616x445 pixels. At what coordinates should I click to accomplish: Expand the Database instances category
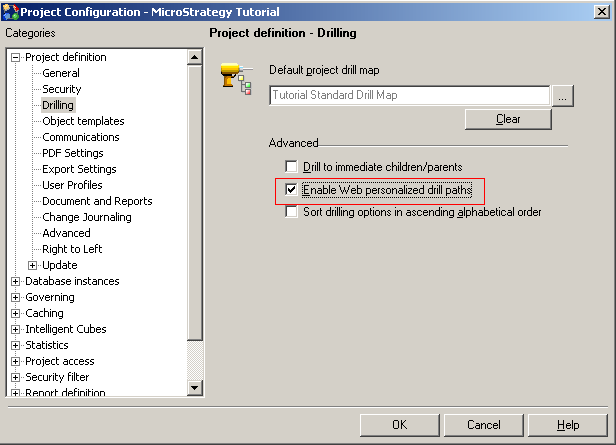click(x=15, y=282)
